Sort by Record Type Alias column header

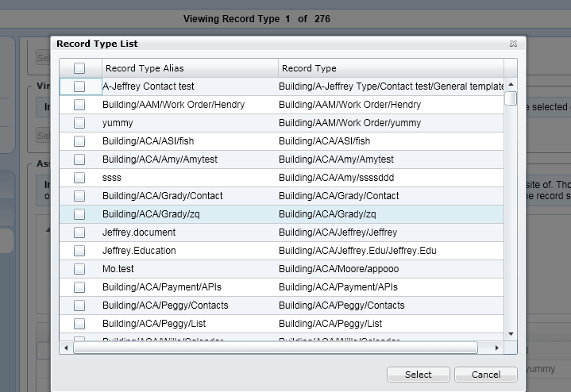point(189,68)
